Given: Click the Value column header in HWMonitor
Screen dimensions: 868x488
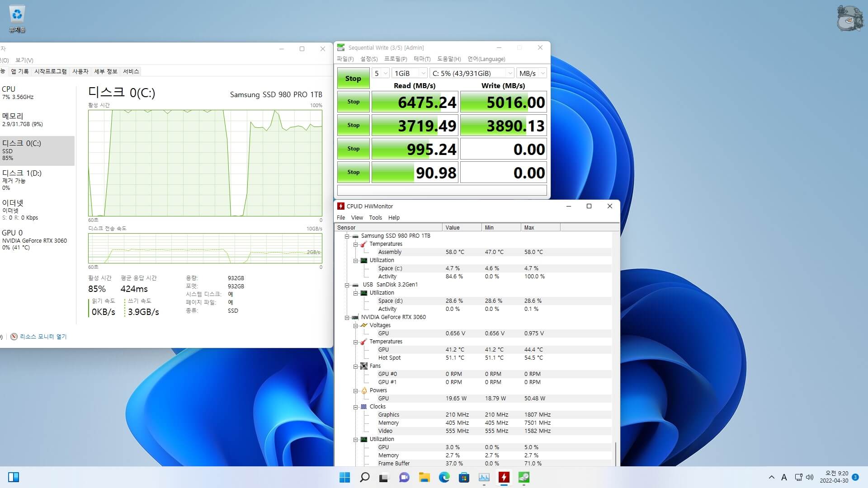Looking at the screenshot, I should tap(462, 227).
